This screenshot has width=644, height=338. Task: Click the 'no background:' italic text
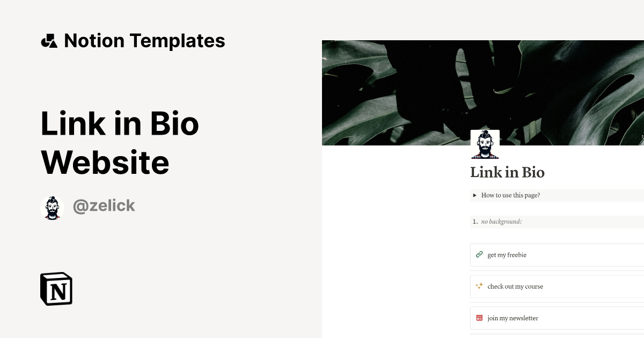point(501,222)
